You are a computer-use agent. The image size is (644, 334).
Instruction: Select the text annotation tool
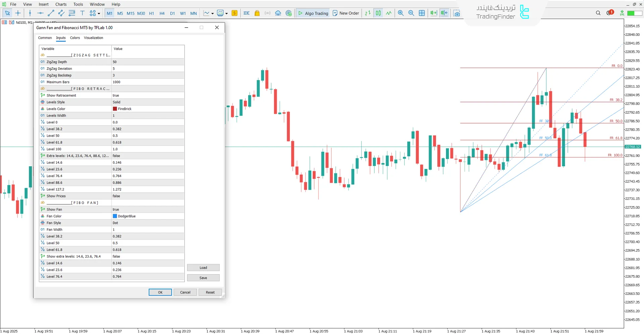82,13
